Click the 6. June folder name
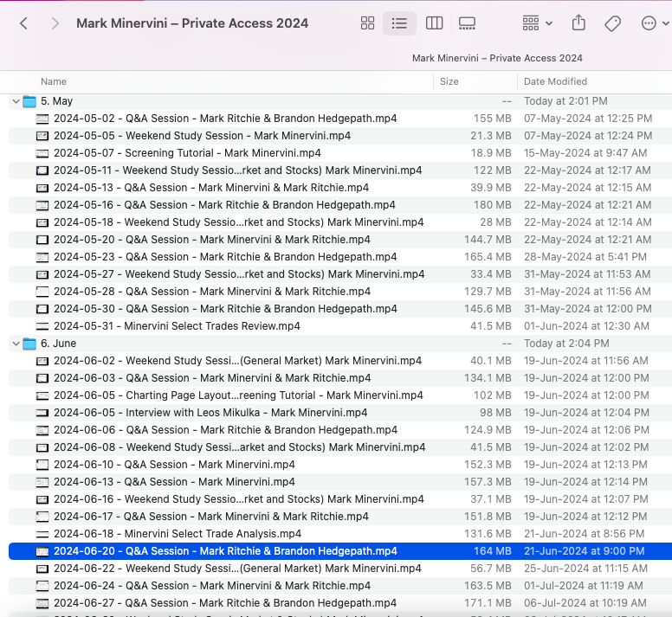Screen dimensions: 672x617 (x=58, y=344)
